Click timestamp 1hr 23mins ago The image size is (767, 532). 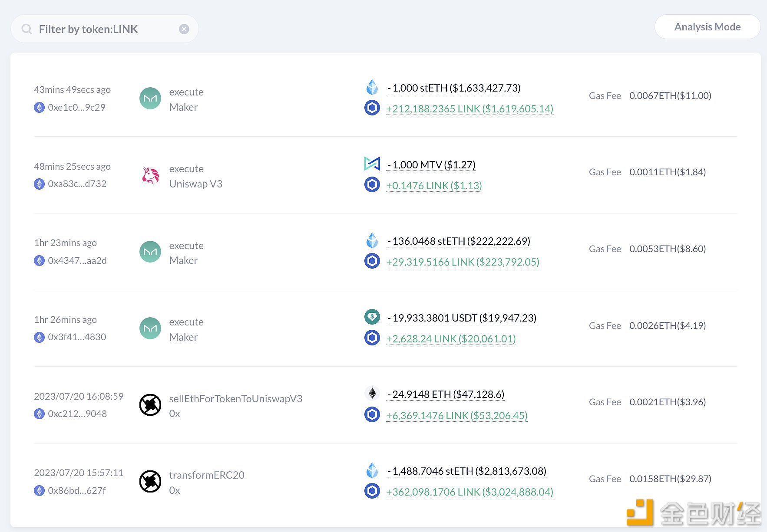coord(66,243)
